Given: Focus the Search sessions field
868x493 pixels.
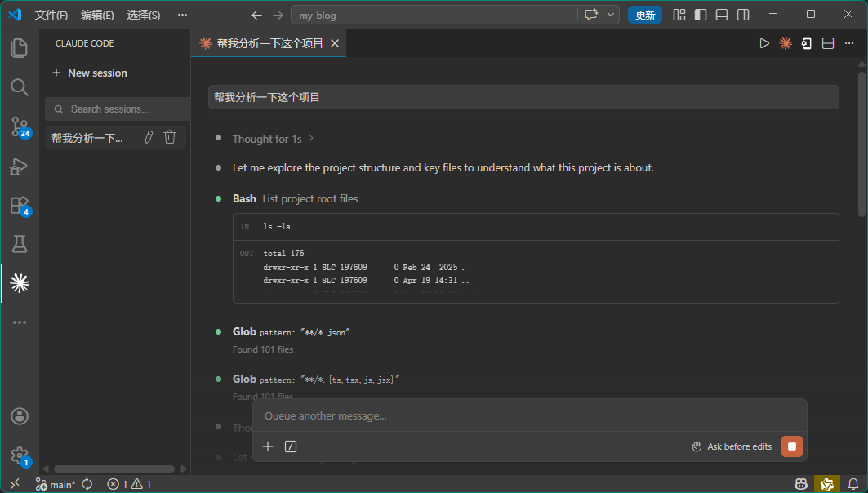Looking at the screenshot, I should coord(118,109).
